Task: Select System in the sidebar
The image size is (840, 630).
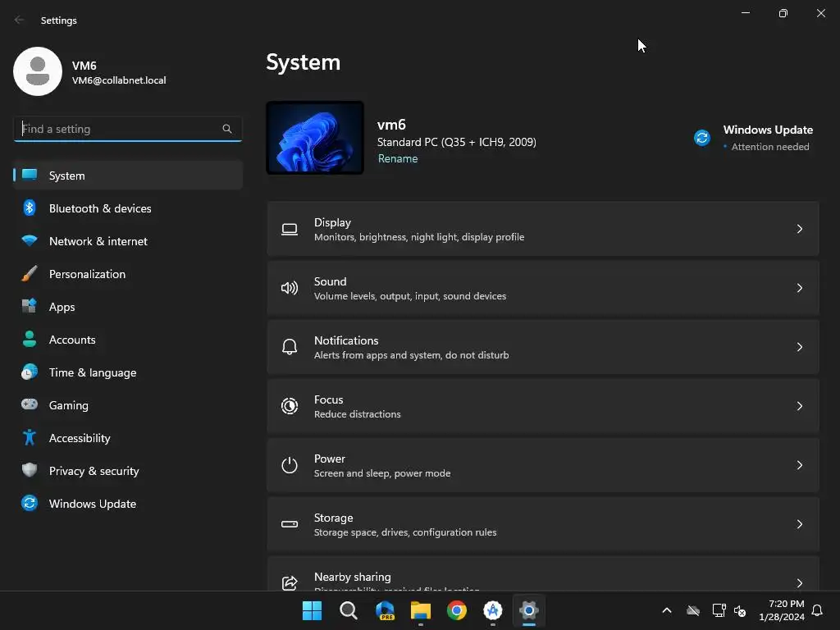Action: (x=128, y=176)
